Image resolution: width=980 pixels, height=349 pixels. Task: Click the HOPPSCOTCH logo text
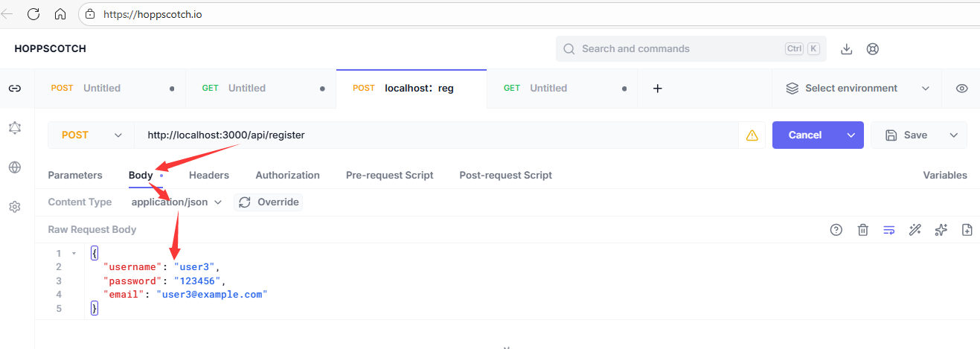pyautogui.click(x=51, y=49)
